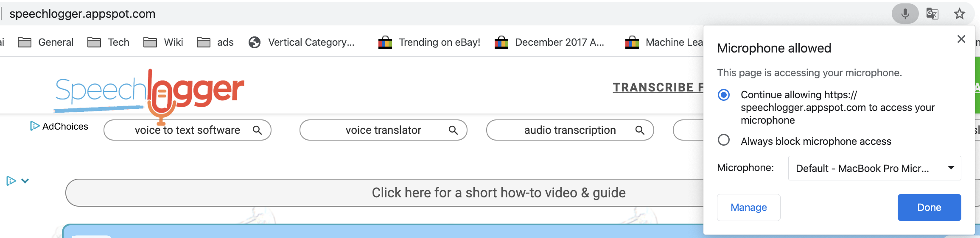Open the General bookmarks folder
Viewport: 980px width, 238px height.
pyautogui.click(x=46, y=42)
